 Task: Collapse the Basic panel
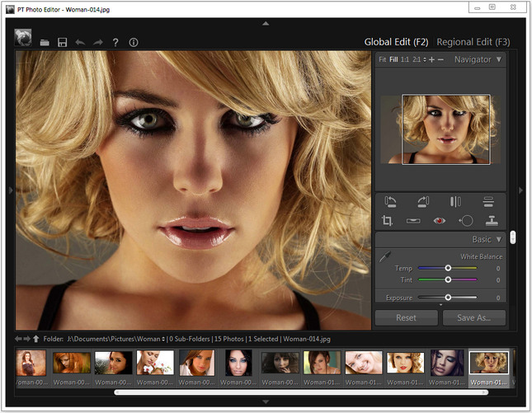[x=498, y=239]
